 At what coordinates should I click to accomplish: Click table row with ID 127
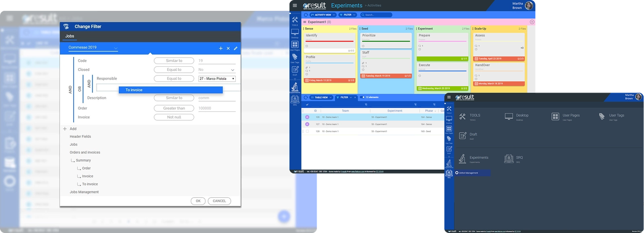point(373,124)
